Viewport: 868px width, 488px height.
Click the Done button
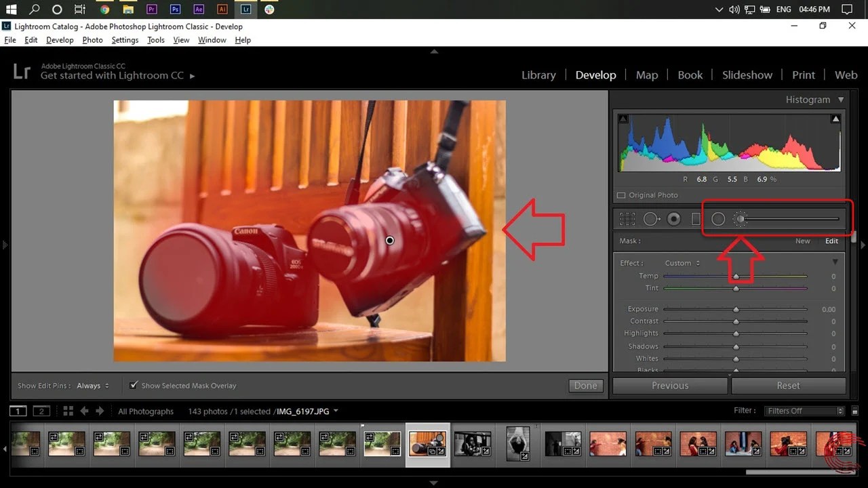click(x=585, y=386)
